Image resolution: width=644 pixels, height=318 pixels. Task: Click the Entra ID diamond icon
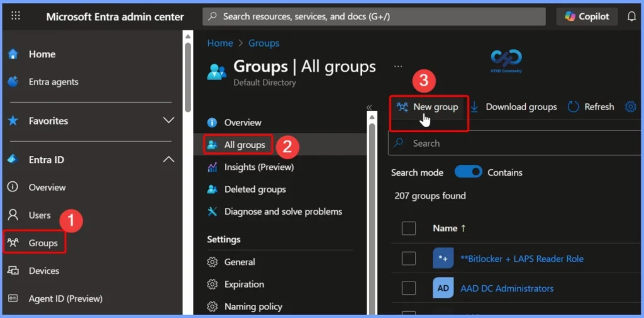(13, 159)
